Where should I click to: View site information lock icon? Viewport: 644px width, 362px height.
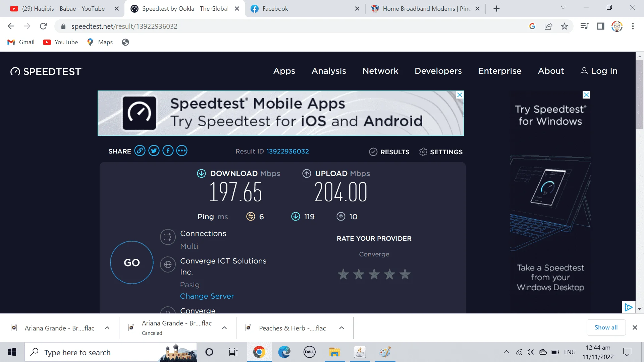[x=63, y=26]
